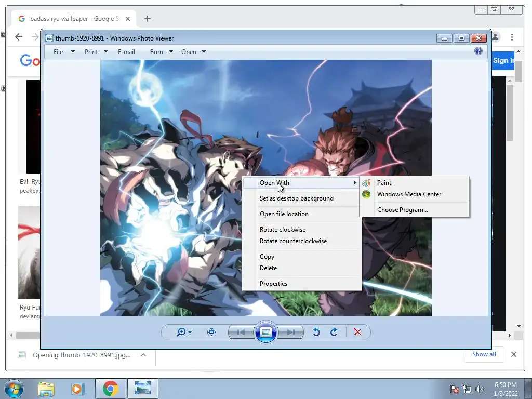Click the downloaded thumb-1920-8991.jpg file icon

22,355
